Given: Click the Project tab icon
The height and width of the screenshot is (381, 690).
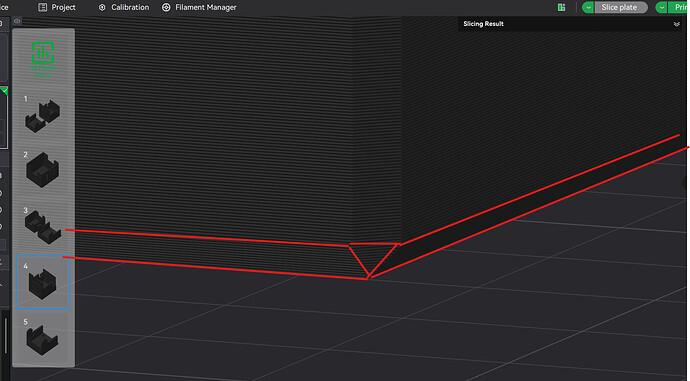Looking at the screenshot, I should pyautogui.click(x=43, y=7).
